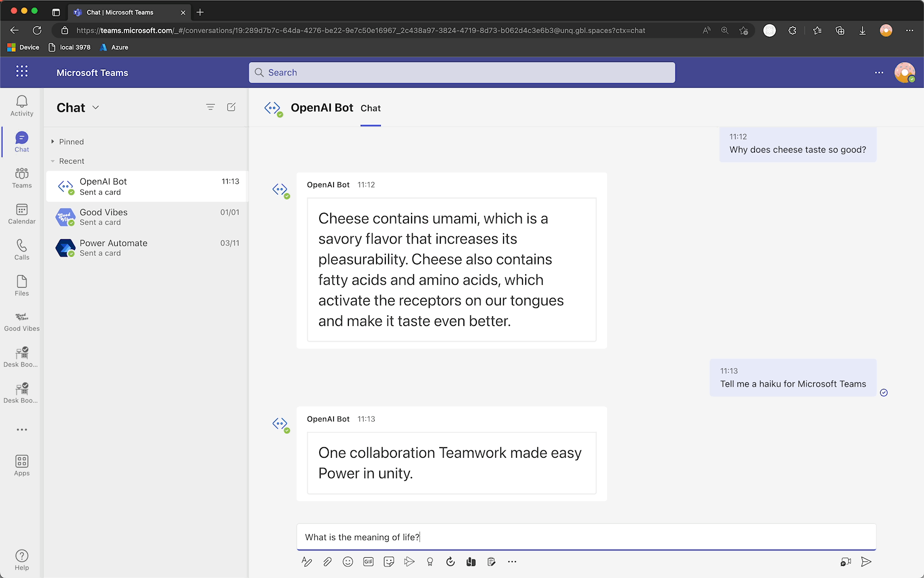Attach a file with the paperclip icon
Viewport: 924px width, 578px height.
[x=327, y=562]
